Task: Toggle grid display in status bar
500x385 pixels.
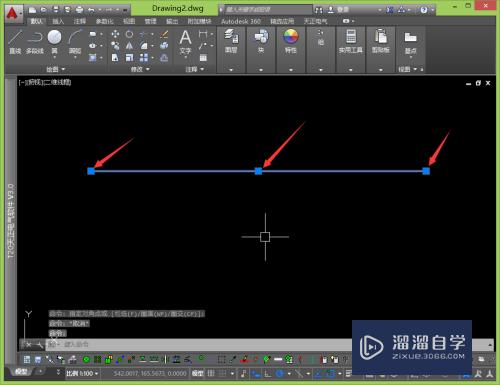Action: (x=211, y=373)
